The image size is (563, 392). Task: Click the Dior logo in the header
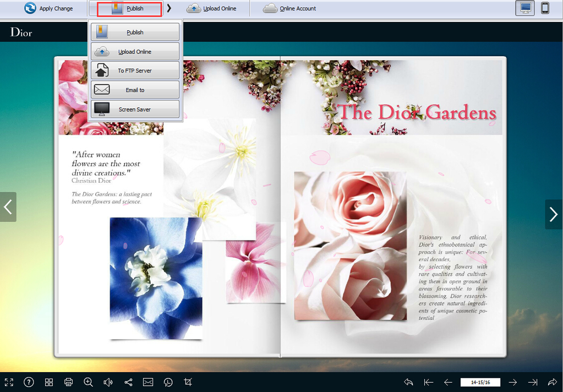tap(21, 32)
